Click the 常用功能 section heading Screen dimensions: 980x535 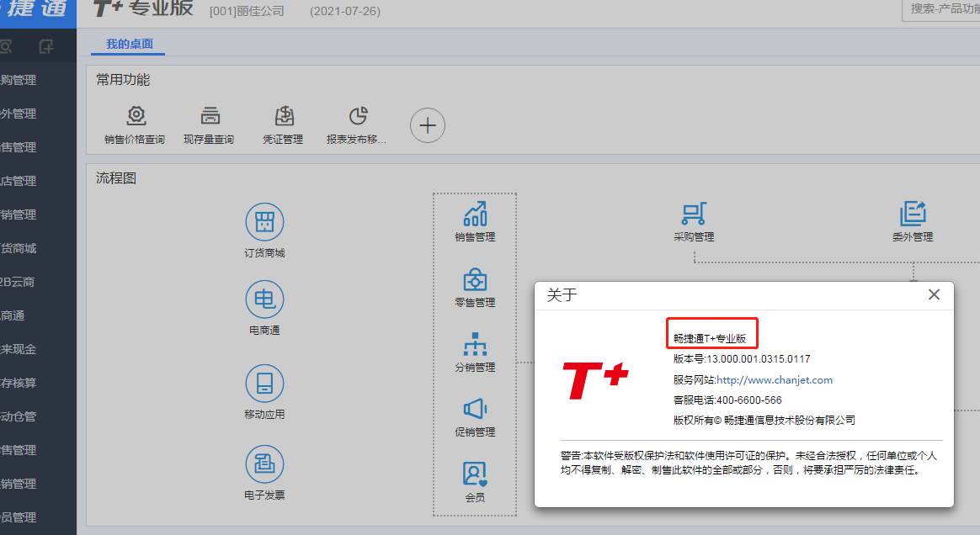point(123,80)
